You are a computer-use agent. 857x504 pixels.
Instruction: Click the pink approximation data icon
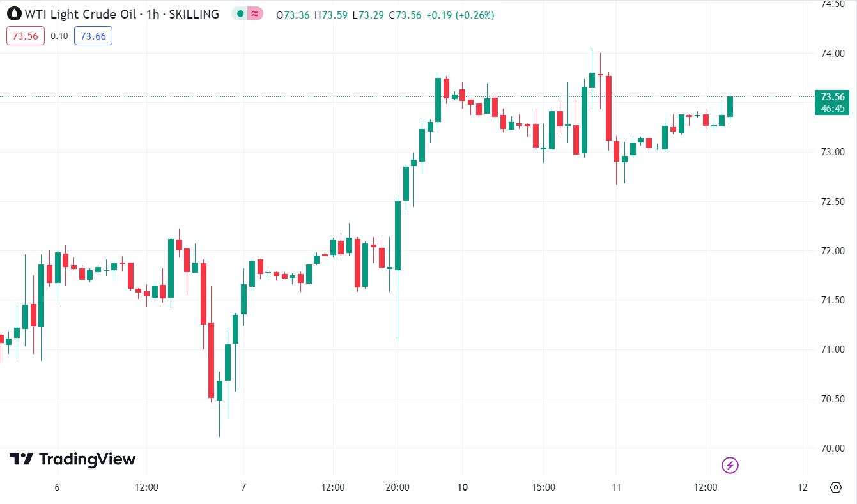pyautogui.click(x=255, y=14)
